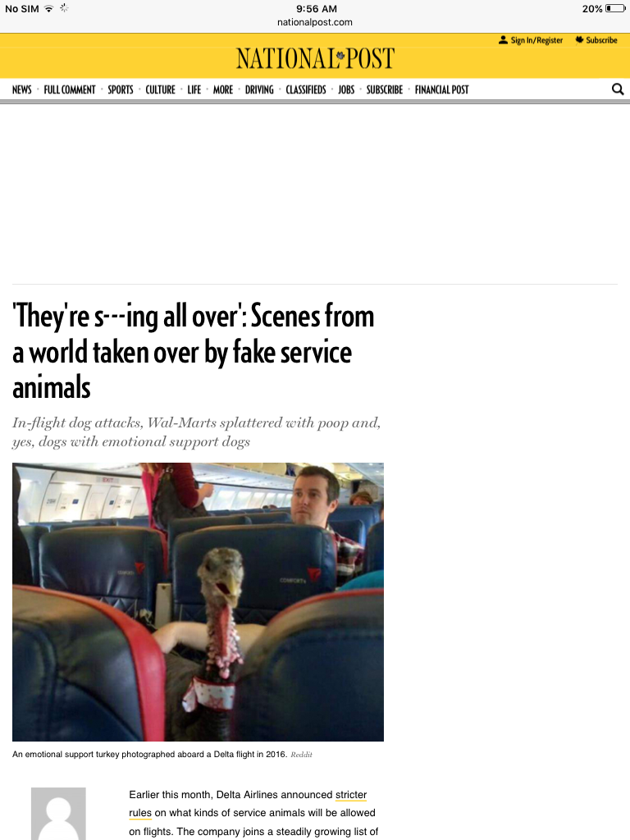
Task: Select Financial Post in navigation
Action: [x=441, y=89]
